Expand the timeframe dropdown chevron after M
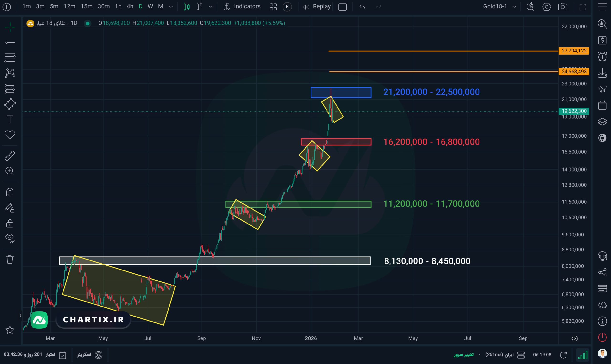The width and height of the screenshot is (611, 364). (171, 7)
